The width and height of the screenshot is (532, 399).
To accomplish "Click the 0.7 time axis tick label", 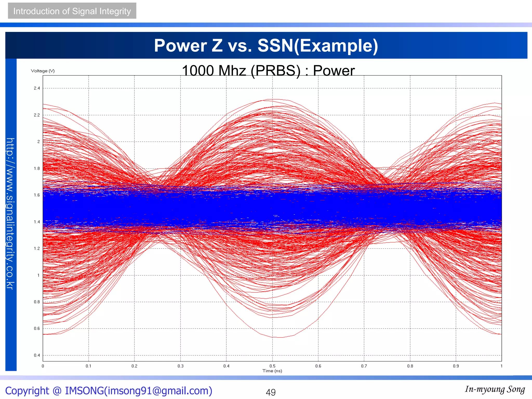I will click(x=364, y=366).
